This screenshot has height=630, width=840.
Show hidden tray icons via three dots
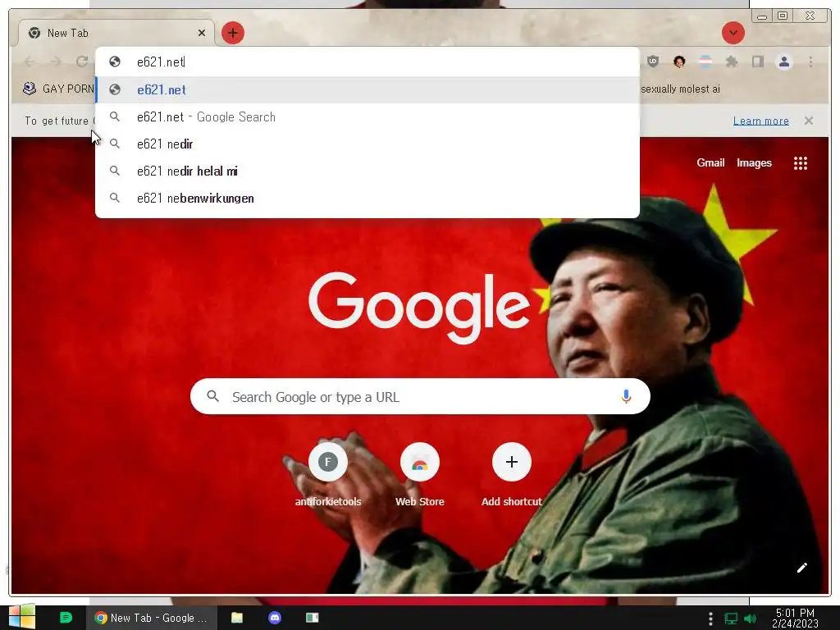pos(710,619)
